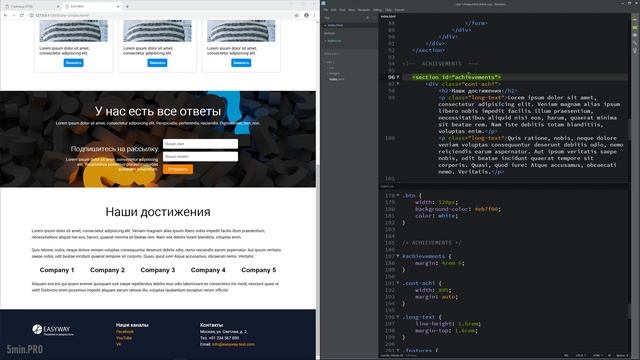Click the orange Отправить submit button
Screen dimensions: 640x360
click(178, 169)
